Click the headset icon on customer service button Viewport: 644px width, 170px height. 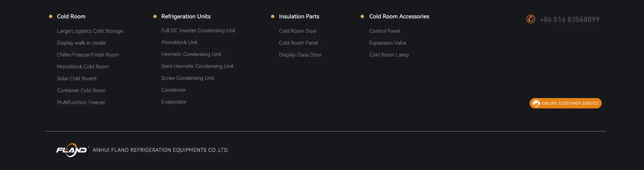[x=536, y=103]
